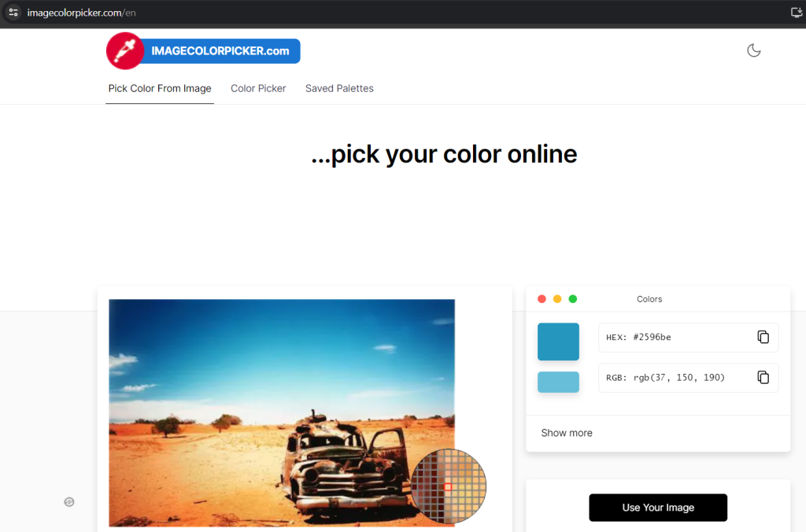Open the IMAGECOLORPICKER.com logo link

tap(204, 51)
